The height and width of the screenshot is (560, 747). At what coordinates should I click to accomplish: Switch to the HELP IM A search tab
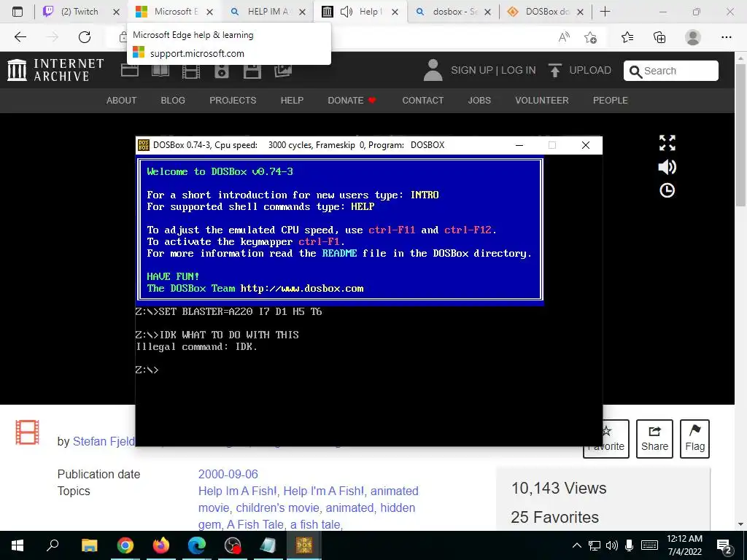(268, 12)
